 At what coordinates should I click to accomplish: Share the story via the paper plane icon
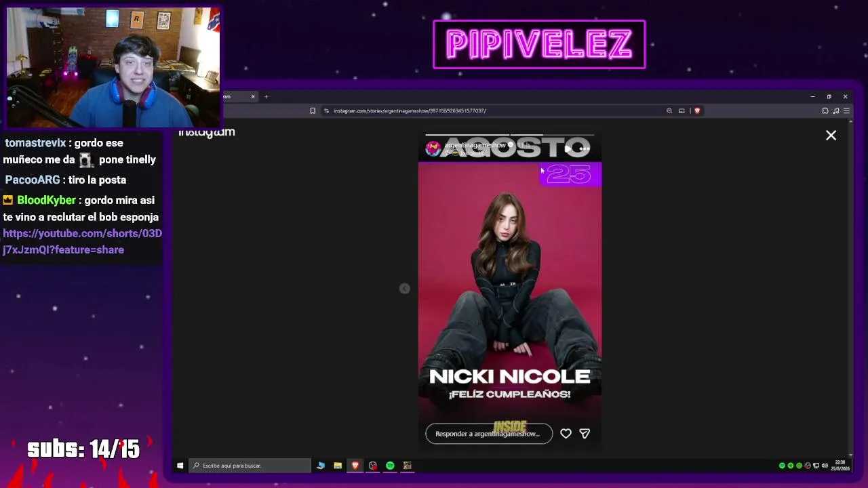[x=585, y=434]
